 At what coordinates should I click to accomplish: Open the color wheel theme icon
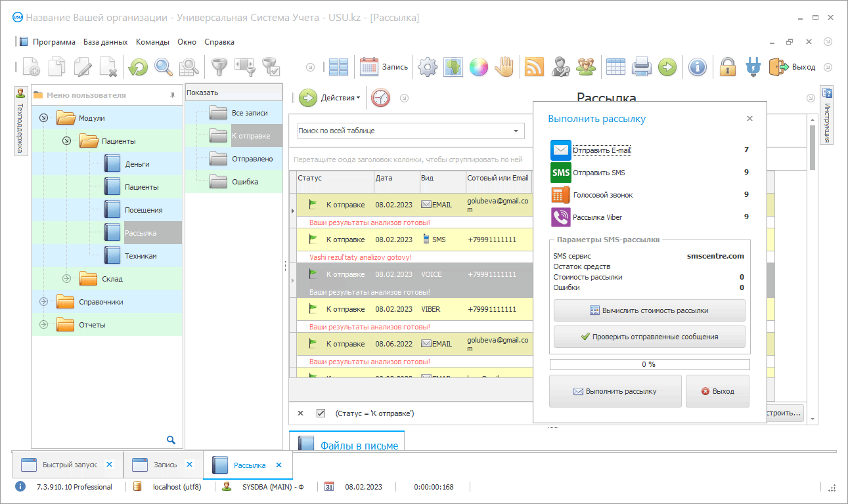(x=479, y=66)
